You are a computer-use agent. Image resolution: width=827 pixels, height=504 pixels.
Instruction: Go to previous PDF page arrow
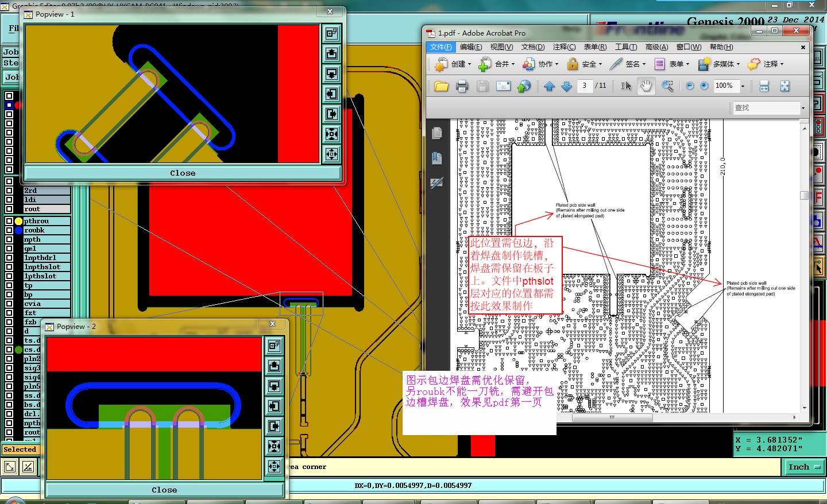click(x=549, y=86)
